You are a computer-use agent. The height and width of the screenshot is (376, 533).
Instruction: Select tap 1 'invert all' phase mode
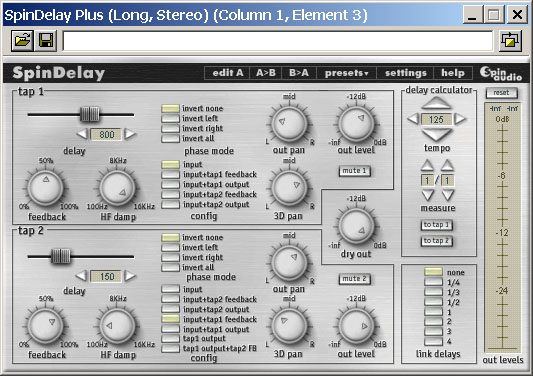click(170, 138)
